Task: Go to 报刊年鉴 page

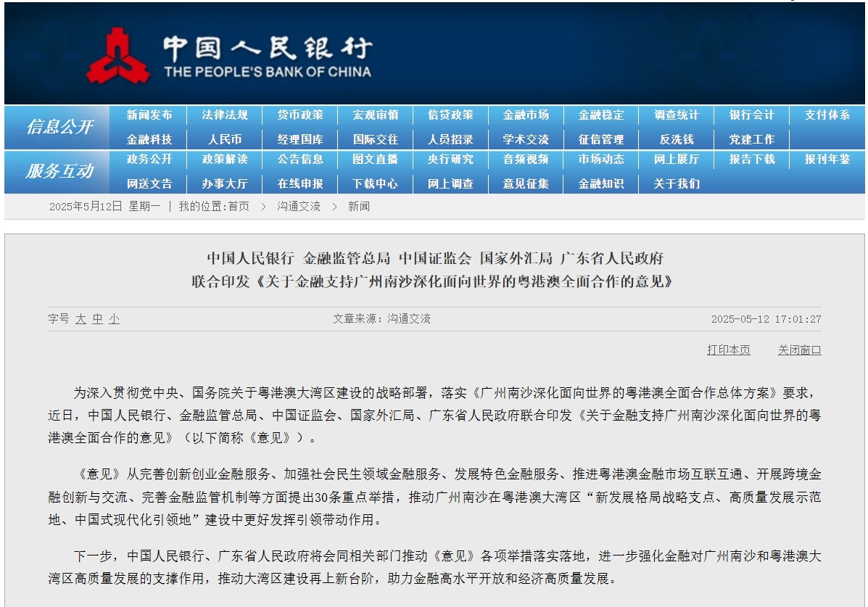Action: (x=827, y=160)
